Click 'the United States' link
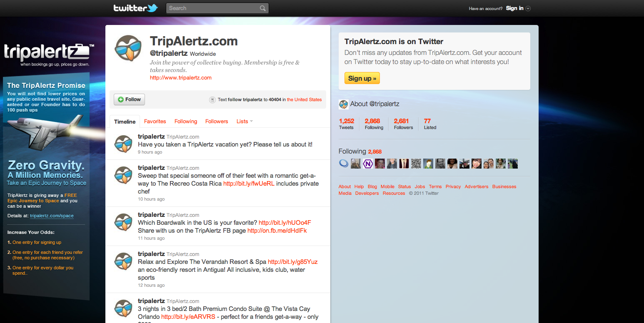 coord(305,100)
